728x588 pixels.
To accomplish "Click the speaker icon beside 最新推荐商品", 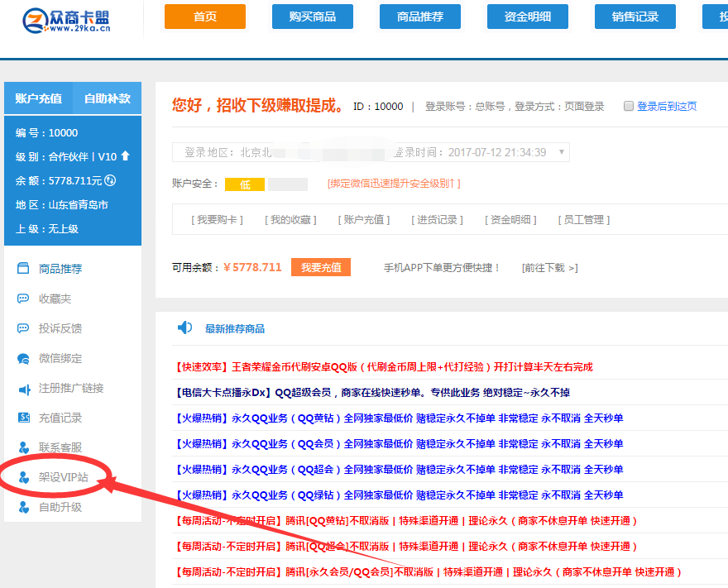I will point(184,327).
